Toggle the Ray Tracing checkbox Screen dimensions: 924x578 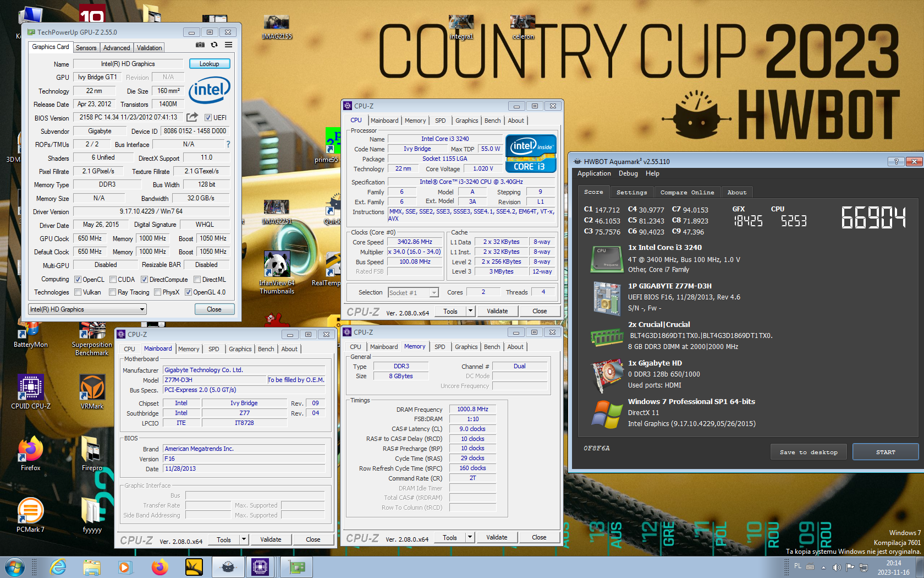coord(113,292)
